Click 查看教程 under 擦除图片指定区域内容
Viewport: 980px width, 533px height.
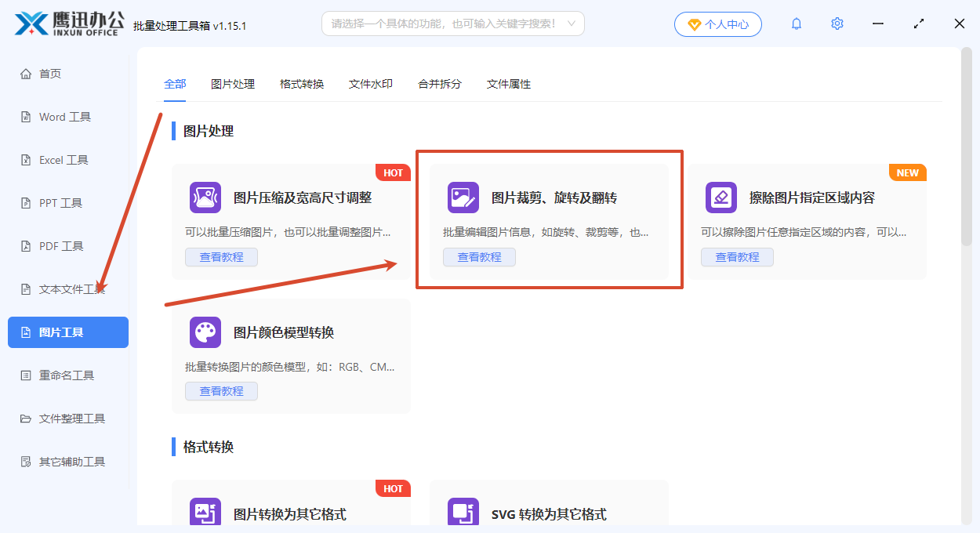tap(737, 257)
